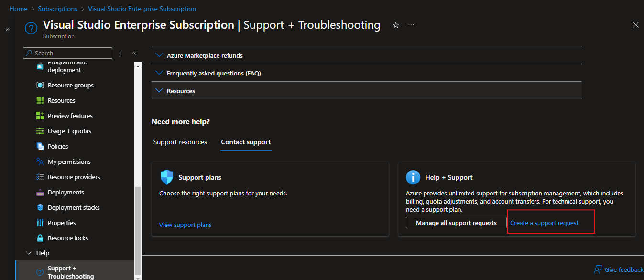Click the Give feedback person icon
644x280 pixels.
tap(598, 269)
